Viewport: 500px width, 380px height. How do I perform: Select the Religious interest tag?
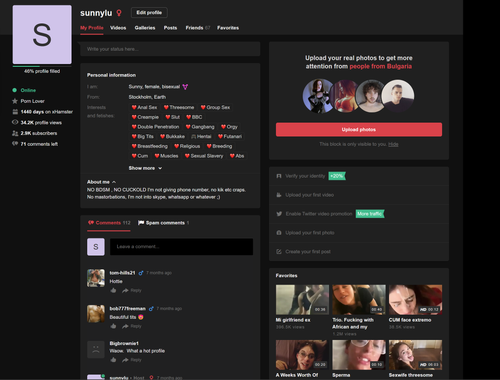pos(187,146)
